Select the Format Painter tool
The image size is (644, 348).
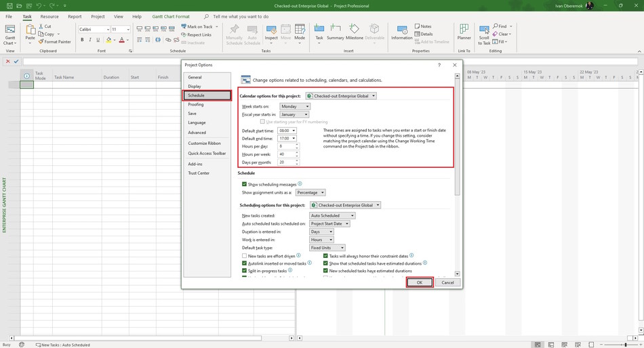pyautogui.click(x=55, y=41)
